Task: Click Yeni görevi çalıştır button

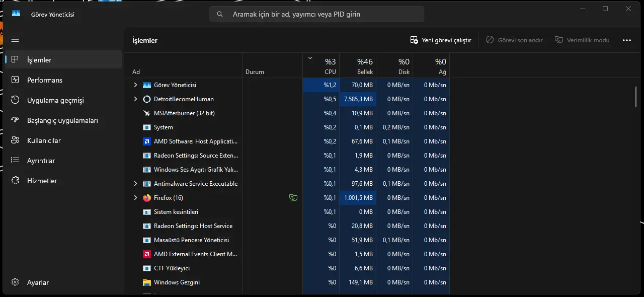Action: (x=441, y=40)
